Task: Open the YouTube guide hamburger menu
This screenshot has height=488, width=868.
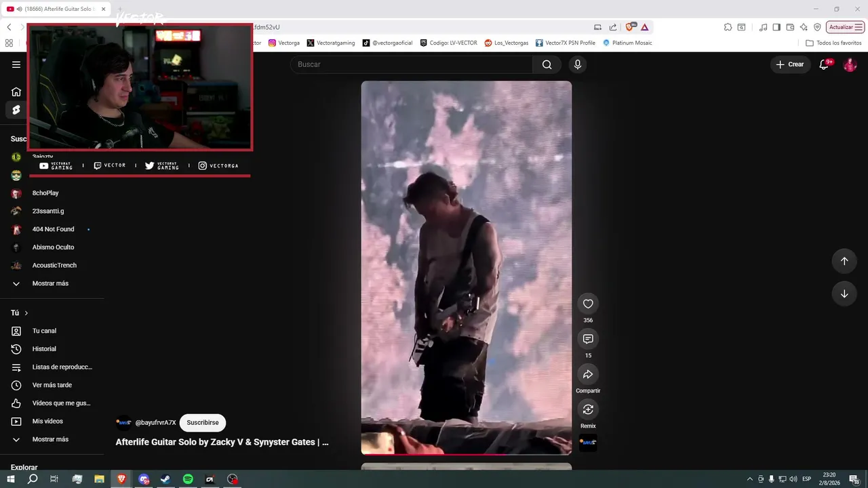Action: [16, 64]
